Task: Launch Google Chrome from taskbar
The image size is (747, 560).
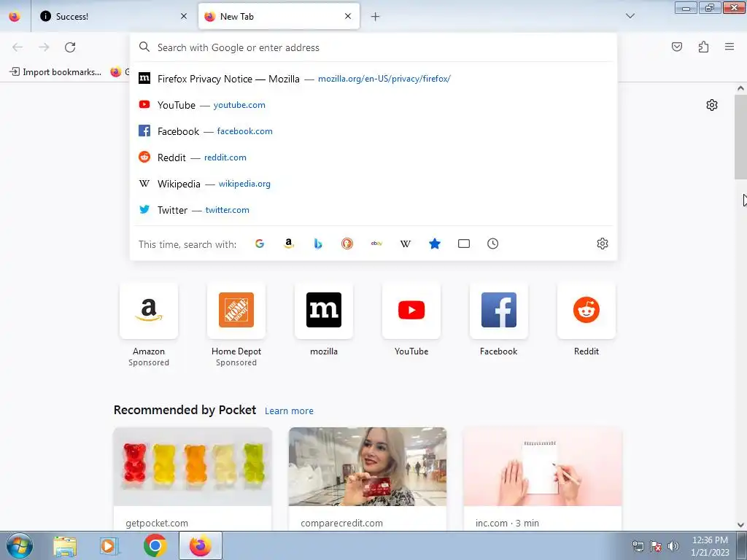Action: 155,545
